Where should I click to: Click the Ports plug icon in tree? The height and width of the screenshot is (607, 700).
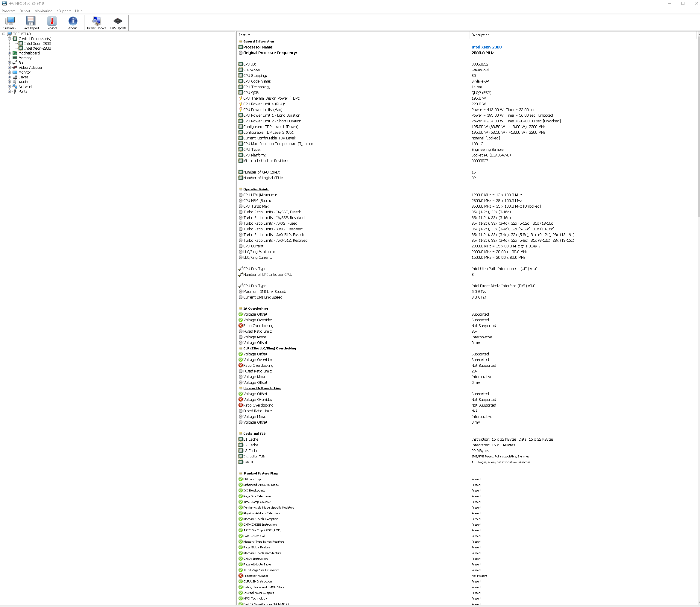[x=15, y=92]
